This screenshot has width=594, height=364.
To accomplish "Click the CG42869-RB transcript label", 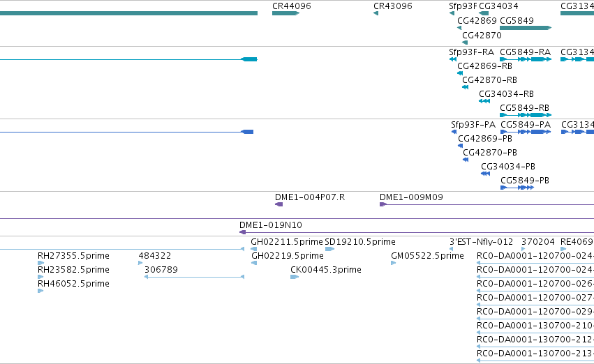I will [x=484, y=66].
